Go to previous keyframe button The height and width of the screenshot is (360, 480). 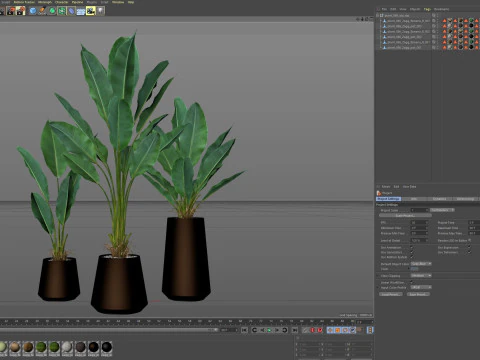pyautogui.click(x=254, y=330)
